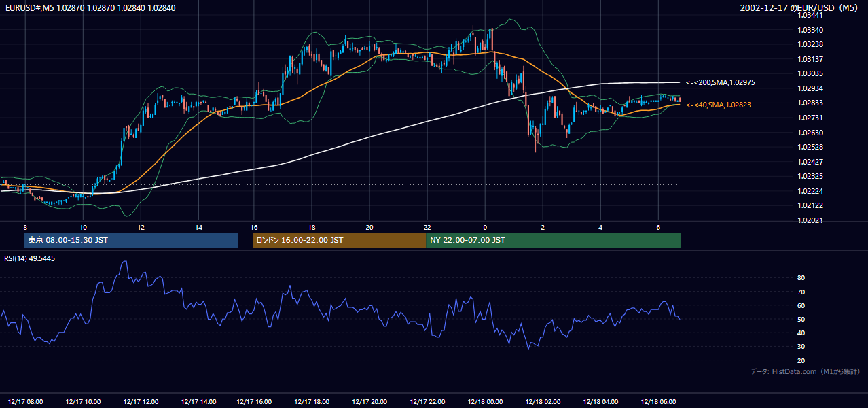Click hour label 16 under price chart
This screenshot has height=408, width=868.
(x=254, y=227)
